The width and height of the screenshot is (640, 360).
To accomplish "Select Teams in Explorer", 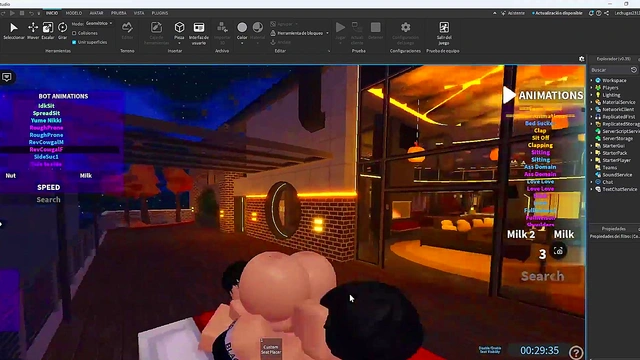I will click(606, 167).
